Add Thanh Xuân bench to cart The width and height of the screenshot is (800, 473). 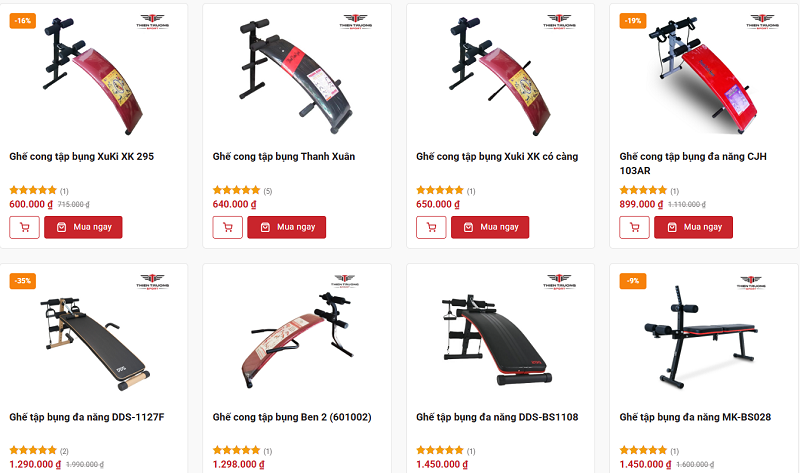[x=228, y=227]
